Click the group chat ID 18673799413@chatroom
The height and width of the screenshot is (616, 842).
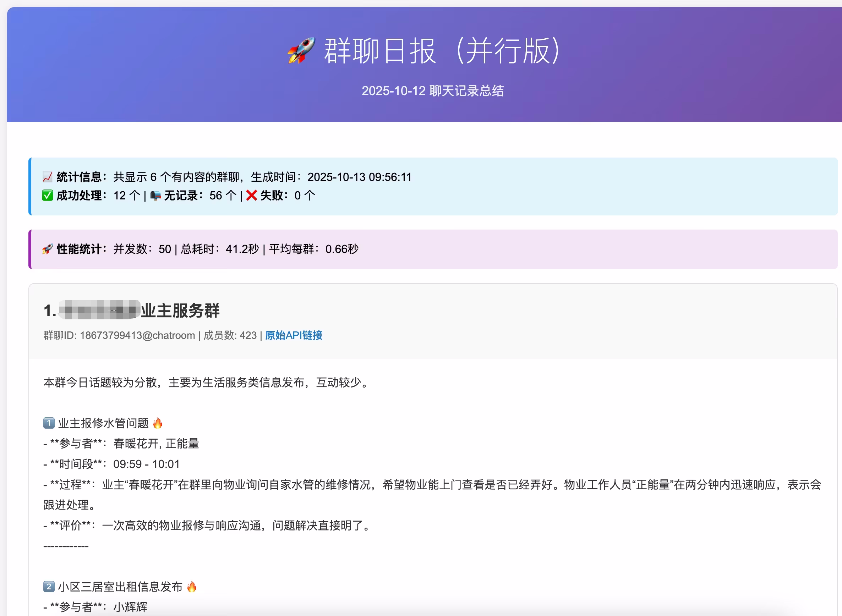(137, 335)
